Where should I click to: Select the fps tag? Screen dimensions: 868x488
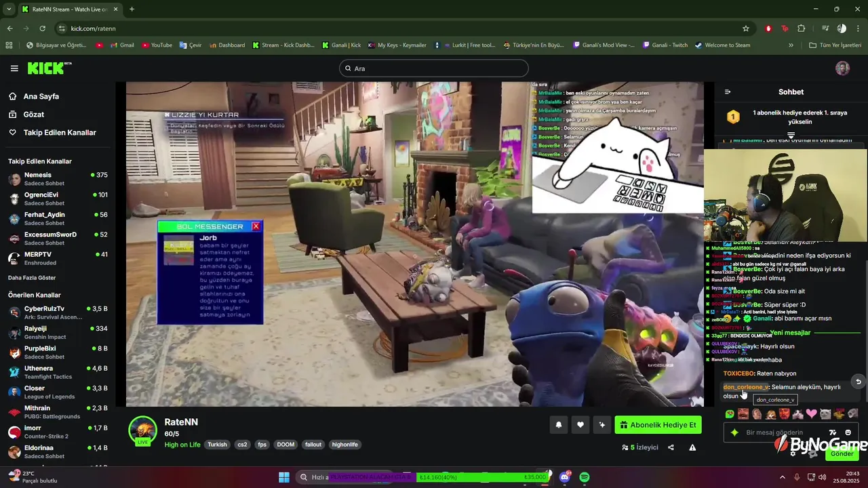[262, 445]
